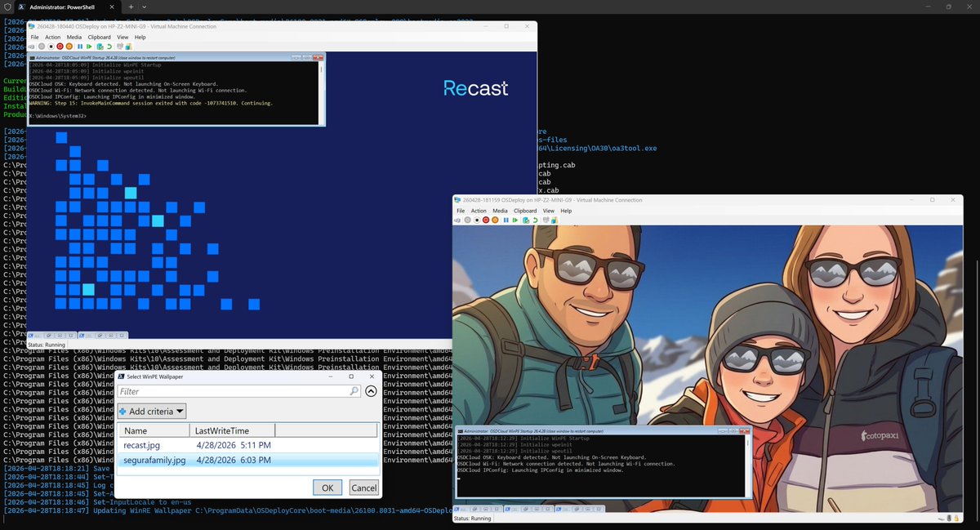The image size is (980, 530).
Task: Open File menu in 180440 VM window
Action: click(x=35, y=37)
